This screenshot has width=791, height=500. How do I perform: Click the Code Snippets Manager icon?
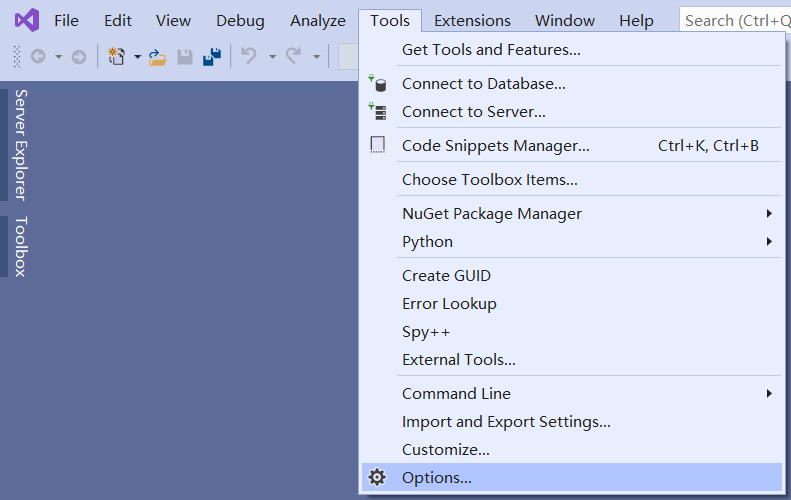[x=377, y=145]
